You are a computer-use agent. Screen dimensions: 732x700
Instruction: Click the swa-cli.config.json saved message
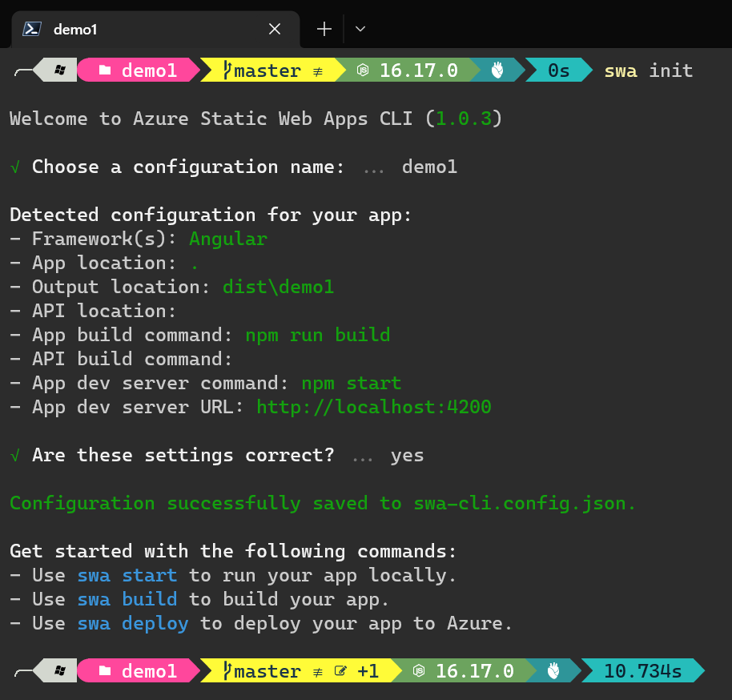[x=323, y=504]
